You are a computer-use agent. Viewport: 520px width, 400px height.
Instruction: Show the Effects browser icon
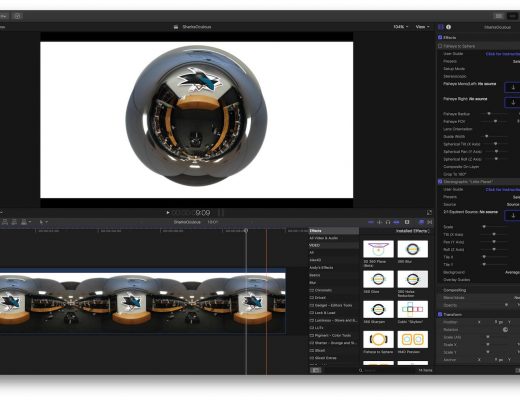coord(421,222)
